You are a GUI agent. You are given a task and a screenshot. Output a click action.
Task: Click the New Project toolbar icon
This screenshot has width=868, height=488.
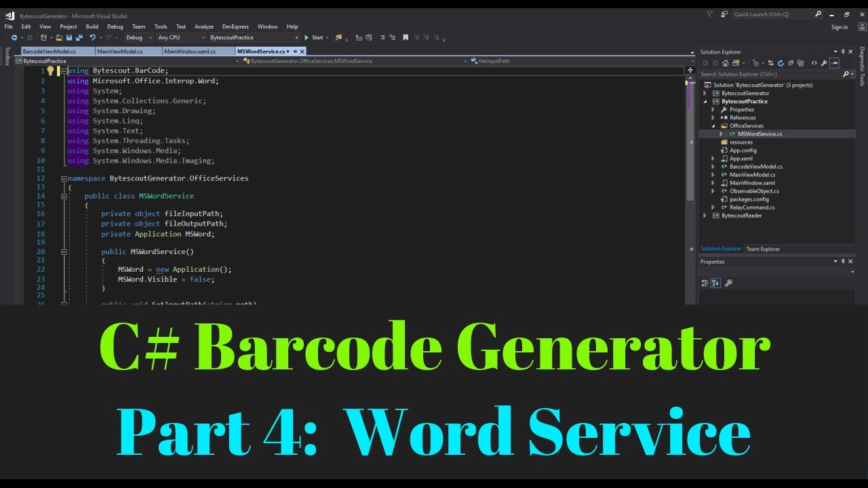[x=43, y=37]
